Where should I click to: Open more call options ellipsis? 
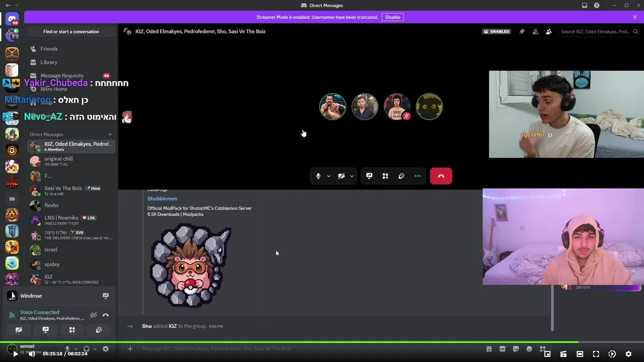tap(418, 176)
